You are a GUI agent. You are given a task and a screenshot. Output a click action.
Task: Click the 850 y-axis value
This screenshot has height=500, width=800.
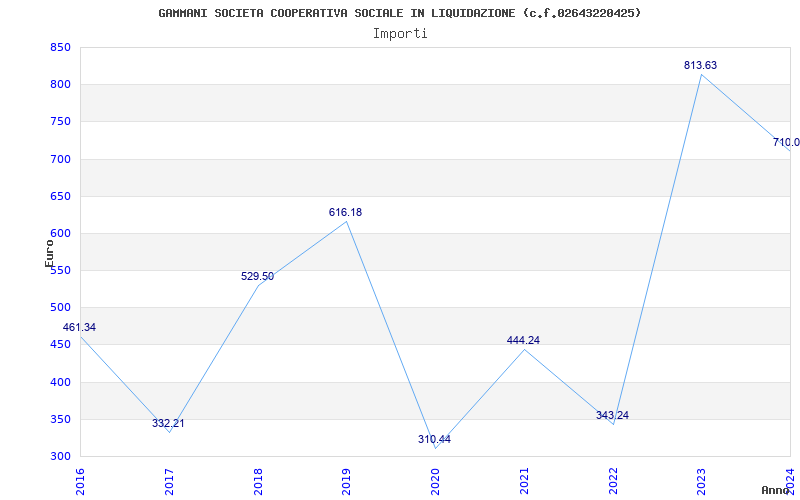[x=60, y=48]
